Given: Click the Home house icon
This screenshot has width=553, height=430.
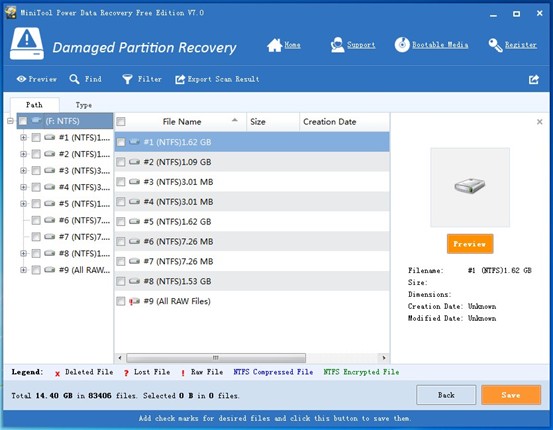Looking at the screenshot, I should click(x=274, y=45).
